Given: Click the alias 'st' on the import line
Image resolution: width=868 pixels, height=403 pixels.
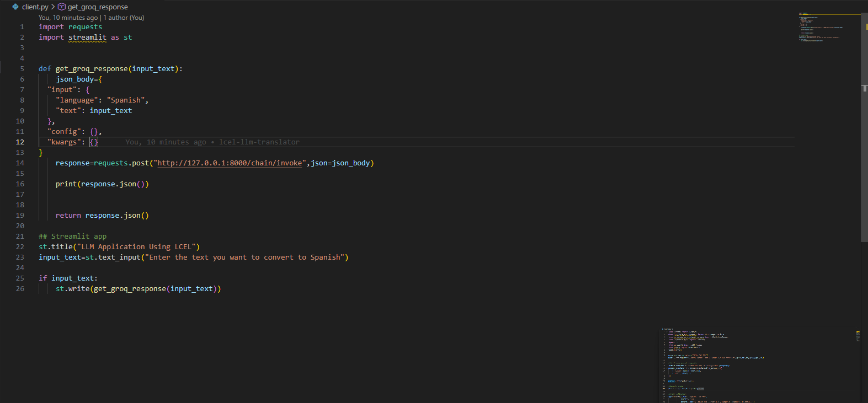Looking at the screenshot, I should (127, 37).
